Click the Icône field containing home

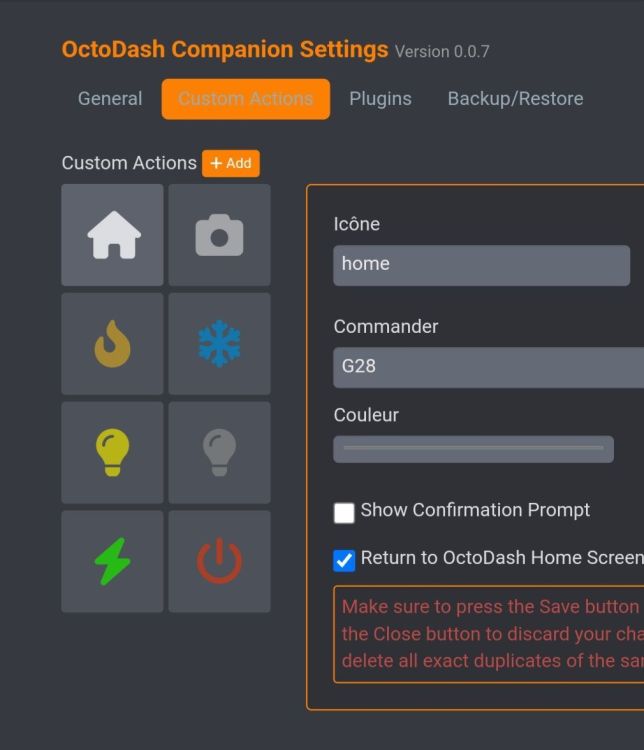click(x=481, y=265)
